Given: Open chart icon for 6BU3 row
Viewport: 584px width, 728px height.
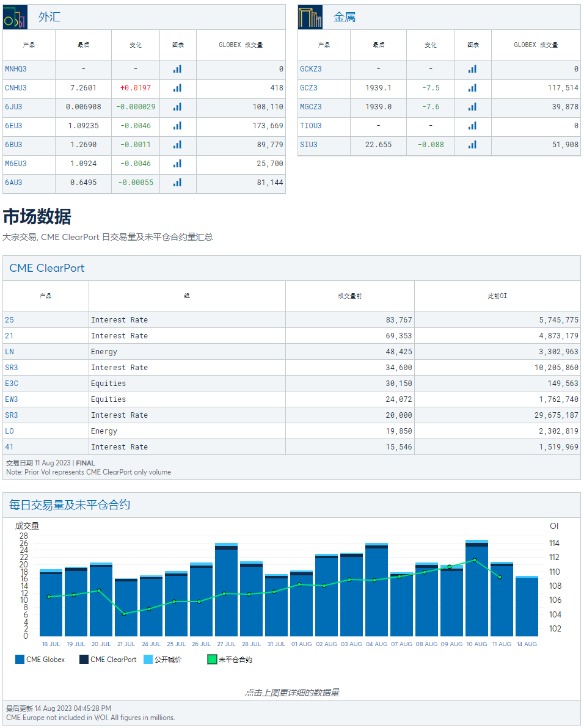Looking at the screenshot, I should [177, 144].
